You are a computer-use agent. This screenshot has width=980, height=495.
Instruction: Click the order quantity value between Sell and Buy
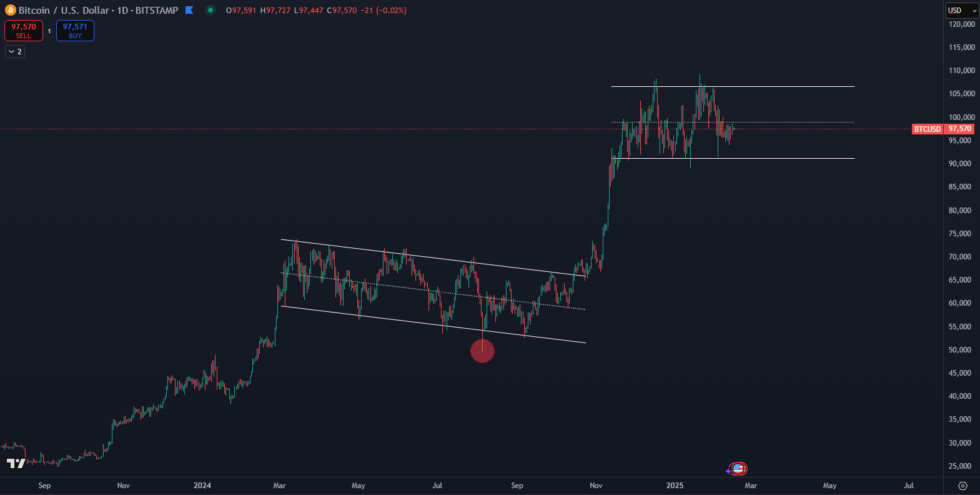tap(49, 31)
